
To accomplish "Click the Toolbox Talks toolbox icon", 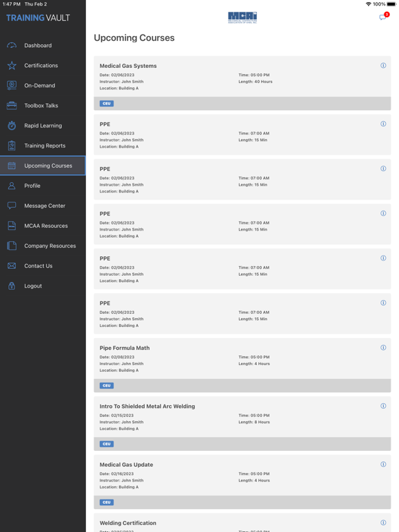I will [12, 105].
